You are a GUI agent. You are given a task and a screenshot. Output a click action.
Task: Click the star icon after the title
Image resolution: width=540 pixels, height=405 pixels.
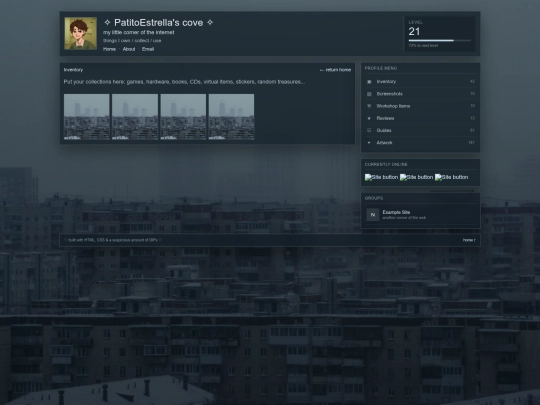tap(210, 23)
